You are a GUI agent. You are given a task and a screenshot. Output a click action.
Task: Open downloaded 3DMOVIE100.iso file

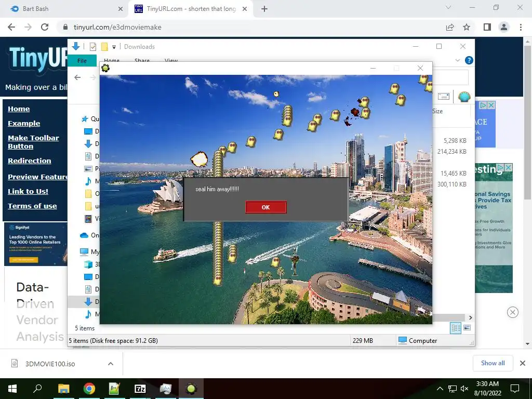[50, 364]
